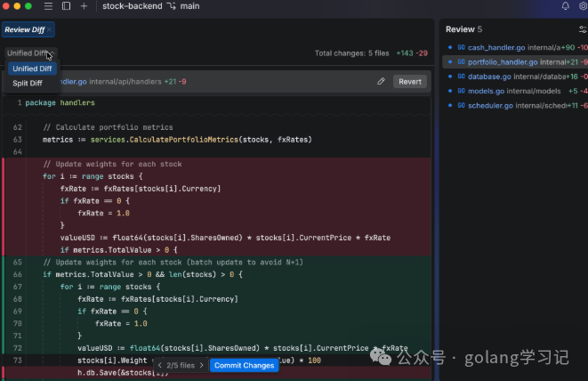Click Go icon beside cash_handler.go
Viewport: 588px width, 381px height.
(x=462, y=47)
